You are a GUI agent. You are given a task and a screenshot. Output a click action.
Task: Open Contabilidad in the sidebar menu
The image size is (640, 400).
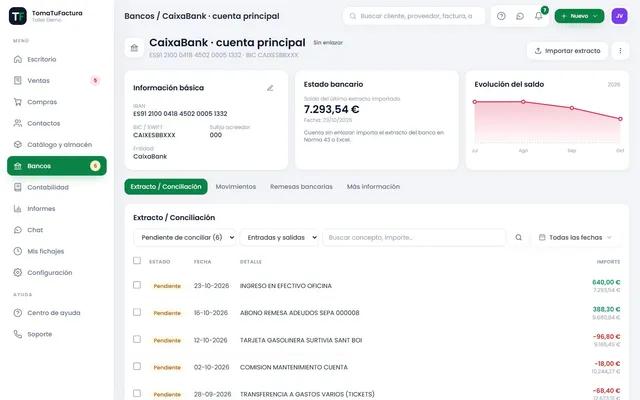coord(57,187)
